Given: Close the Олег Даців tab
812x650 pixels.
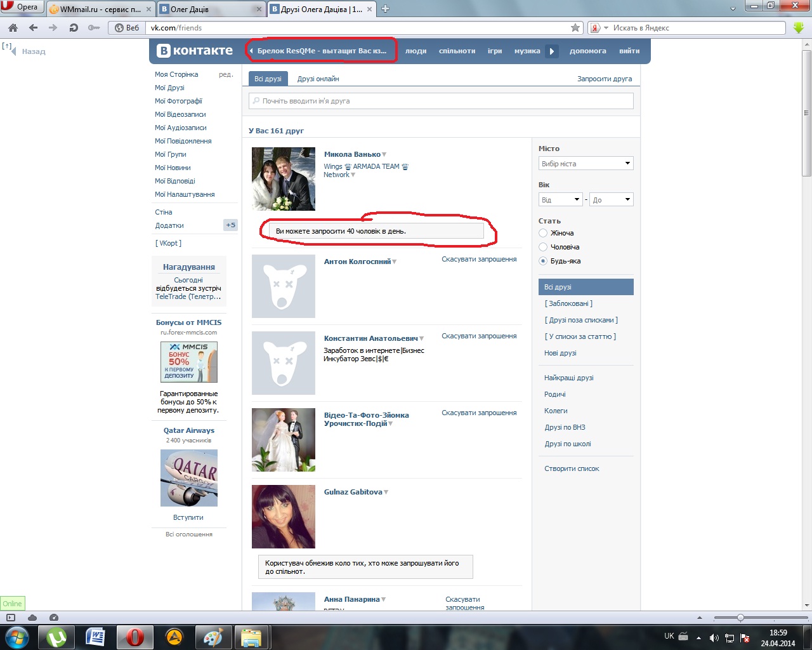Looking at the screenshot, I should coord(259,9).
